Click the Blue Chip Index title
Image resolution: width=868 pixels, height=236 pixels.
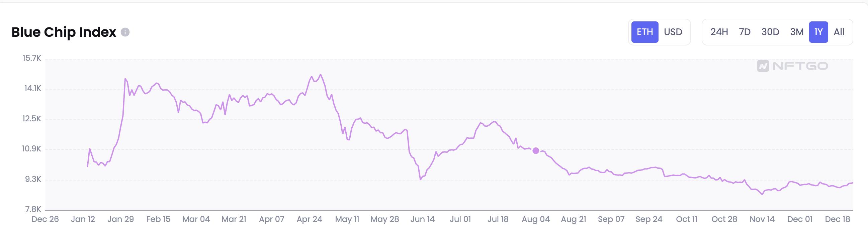point(64,32)
